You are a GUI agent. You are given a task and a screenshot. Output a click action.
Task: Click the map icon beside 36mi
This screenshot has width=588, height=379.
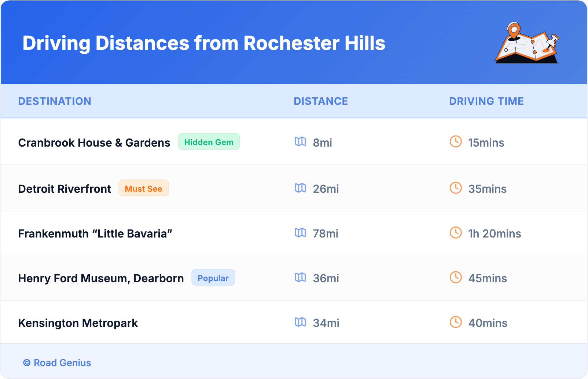[x=300, y=277]
